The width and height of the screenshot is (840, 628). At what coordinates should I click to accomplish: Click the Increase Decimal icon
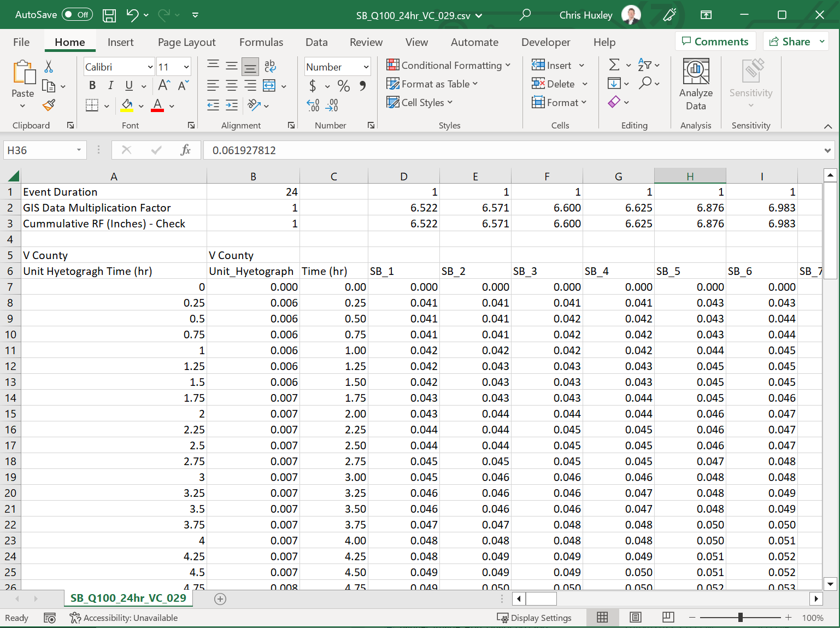(313, 105)
